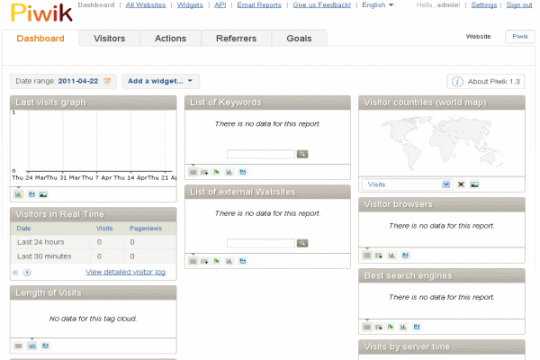Click Give us Feedback link
The height and width of the screenshot is (360, 540).
tap(322, 5)
